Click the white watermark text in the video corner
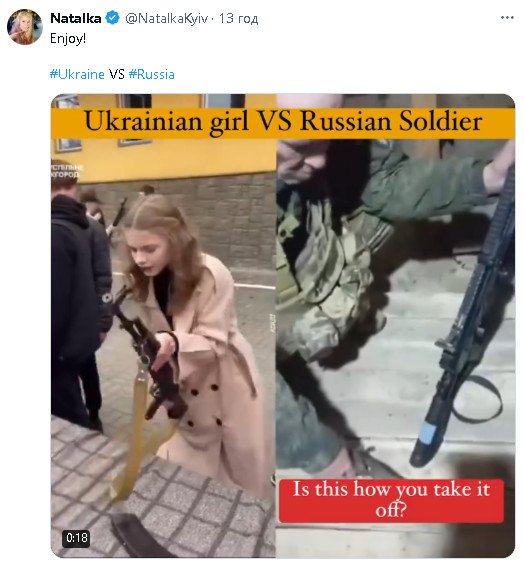This screenshot has height=562, width=524. pyautogui.click(x=66, y=171)
